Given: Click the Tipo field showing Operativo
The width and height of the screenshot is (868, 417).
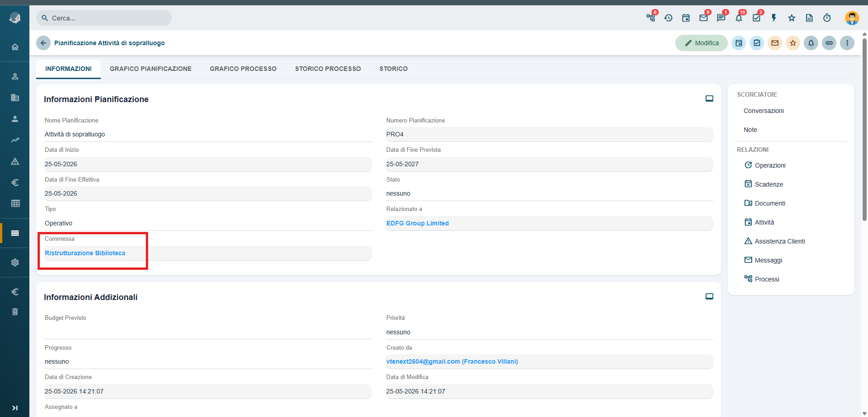Looking at the screenshot, I should (208, 223).
